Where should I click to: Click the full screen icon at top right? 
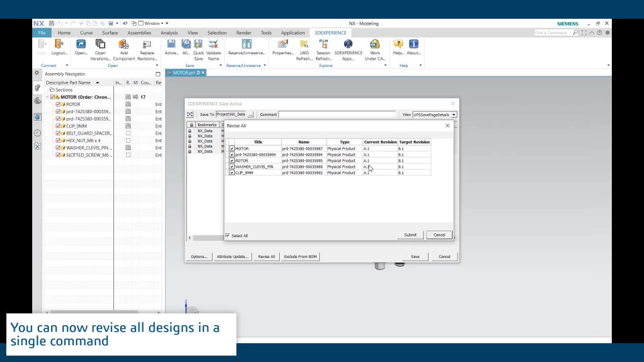point(584,33)
